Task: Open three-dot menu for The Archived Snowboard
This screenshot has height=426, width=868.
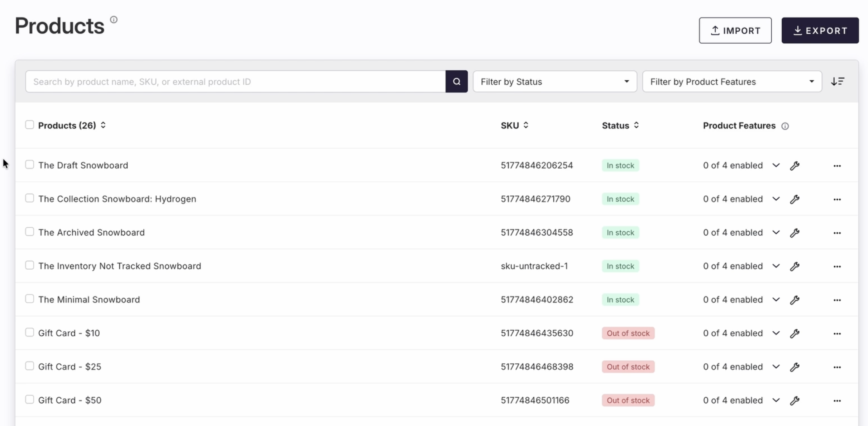Action: pos(837,233)
